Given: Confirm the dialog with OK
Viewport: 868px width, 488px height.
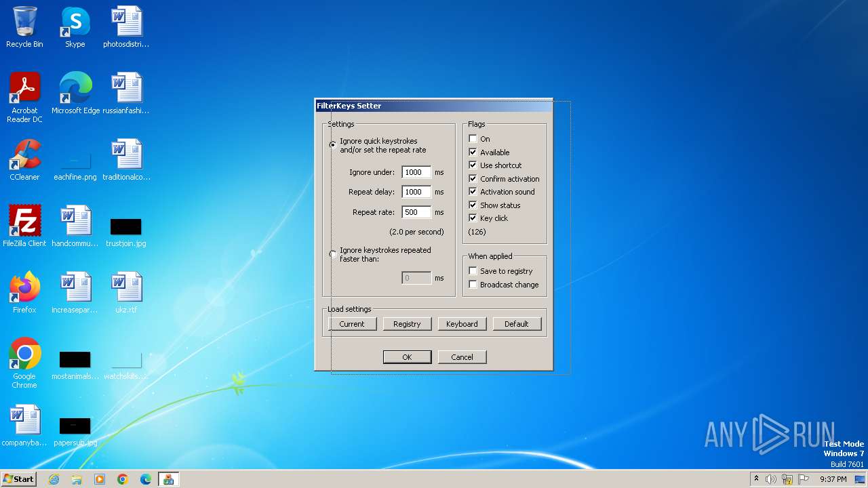Looking at the screenshot, I should [407, 357].
